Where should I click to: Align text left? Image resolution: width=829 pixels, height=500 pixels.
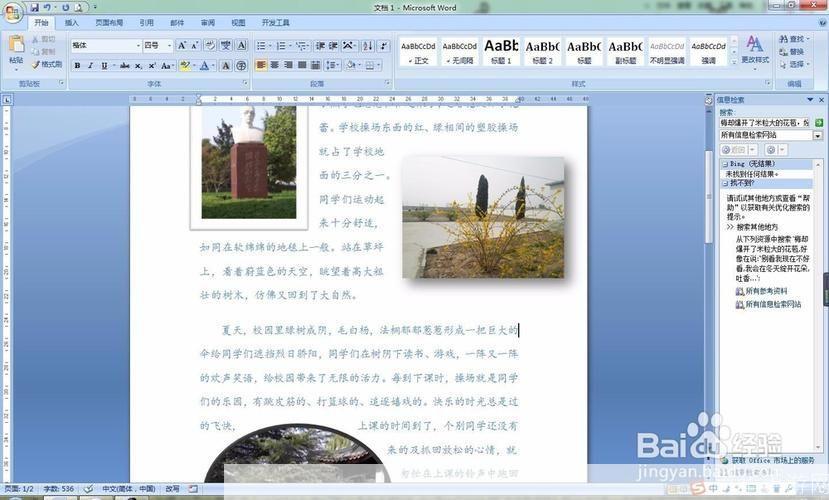(261, 65)
